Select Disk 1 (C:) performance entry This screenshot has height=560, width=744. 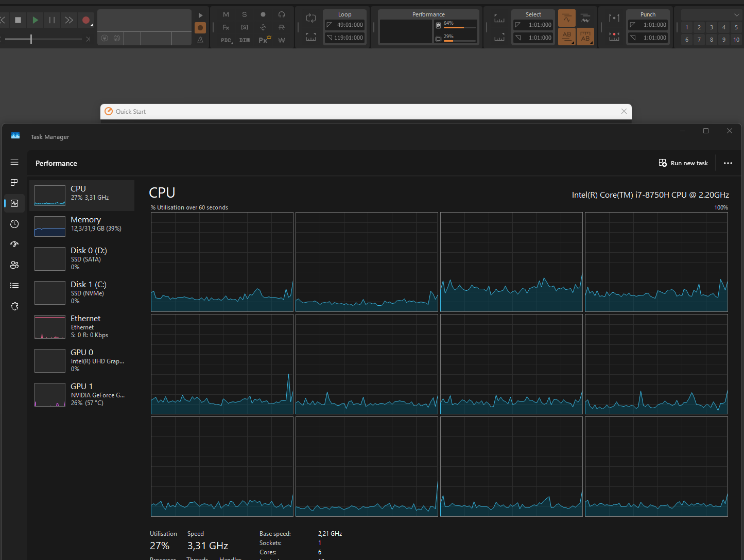point(82,293)
